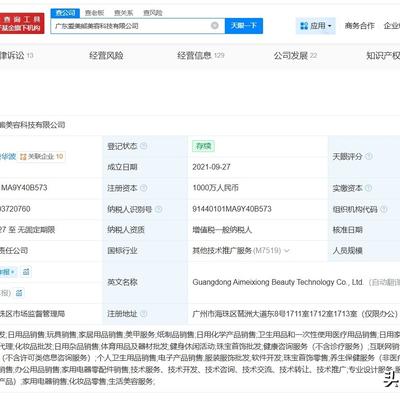
Task: Select the 1000万人民币 capital value
Action: tap(215, 188)
